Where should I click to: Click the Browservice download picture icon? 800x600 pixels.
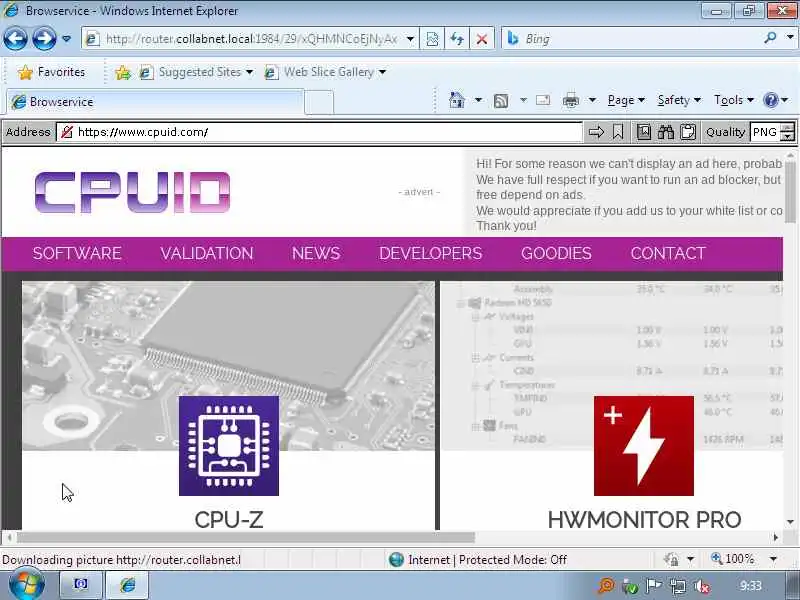coord(644,132)
